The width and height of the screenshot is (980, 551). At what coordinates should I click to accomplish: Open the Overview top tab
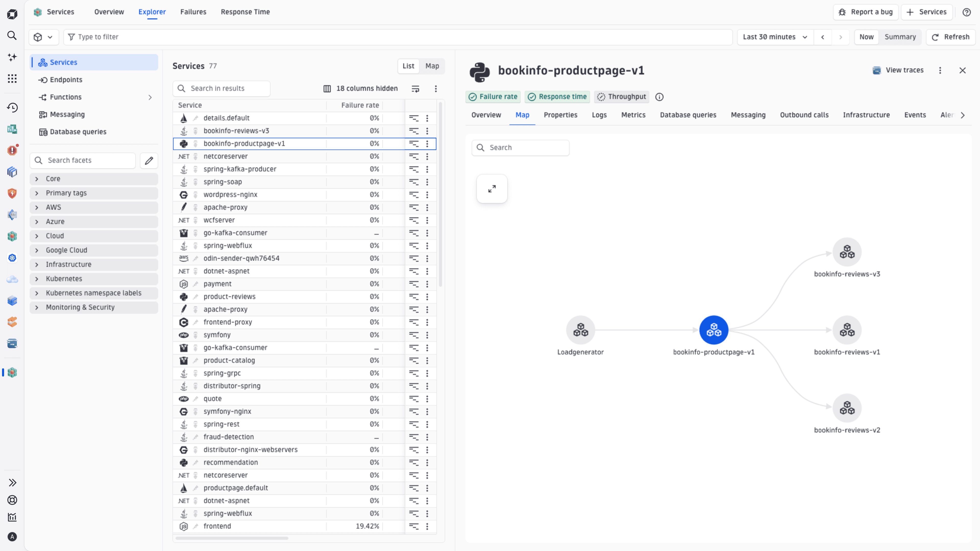(x=109, y=12)
